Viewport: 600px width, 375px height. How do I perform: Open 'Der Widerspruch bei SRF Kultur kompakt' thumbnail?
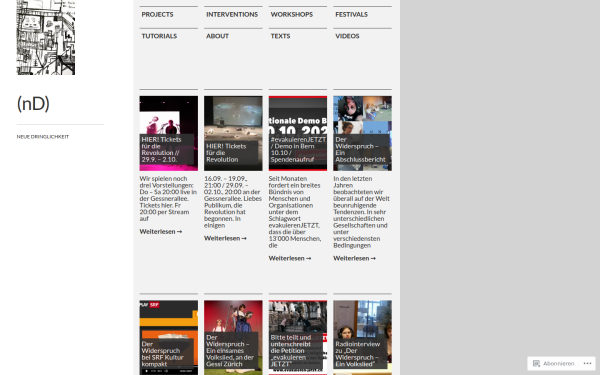[169, 338]
